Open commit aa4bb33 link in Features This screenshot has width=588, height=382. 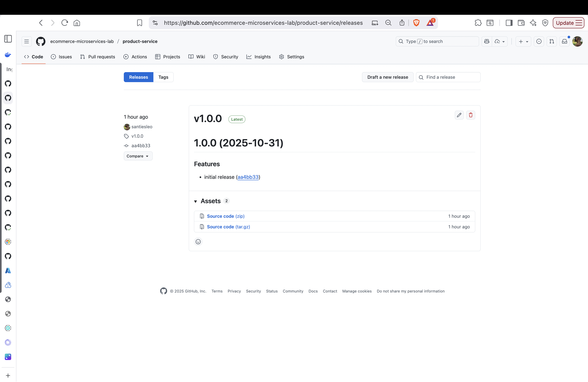point(248,177)
